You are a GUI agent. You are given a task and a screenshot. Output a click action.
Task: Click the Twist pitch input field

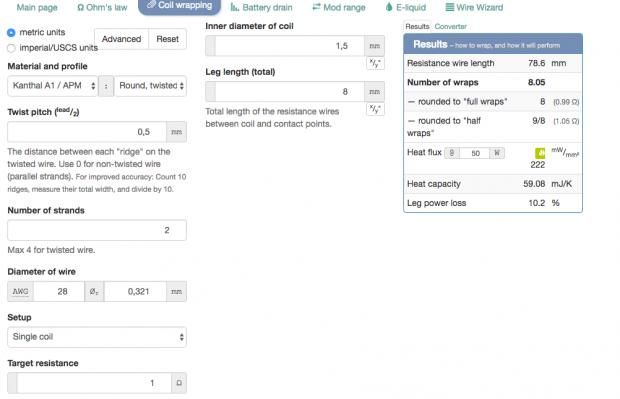(87, 132)
